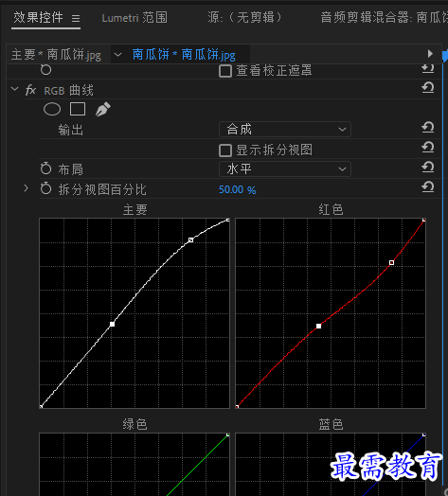Expand the 拆分视图百分比 property

(27, 188)
